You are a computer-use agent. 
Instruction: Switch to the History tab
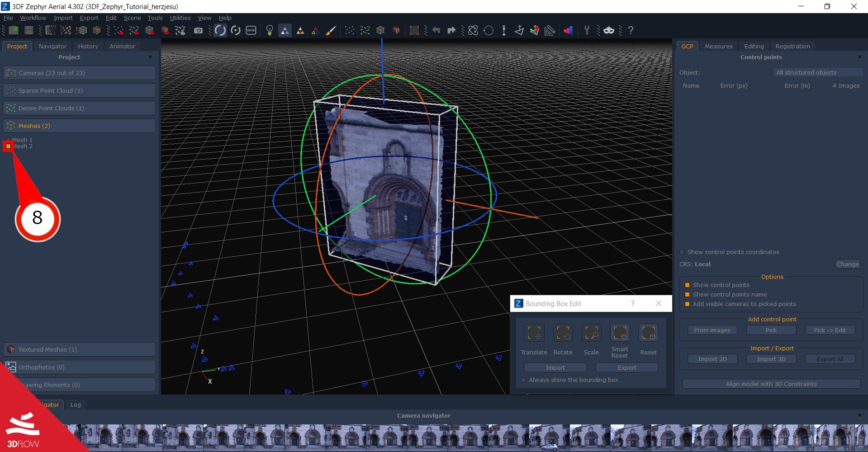[88, 46]
